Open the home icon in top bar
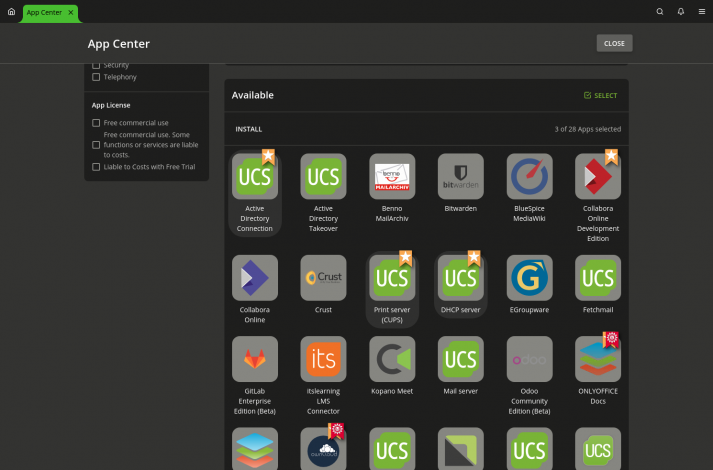The width and height of the screenshot is (713, 470). point(11,12)
